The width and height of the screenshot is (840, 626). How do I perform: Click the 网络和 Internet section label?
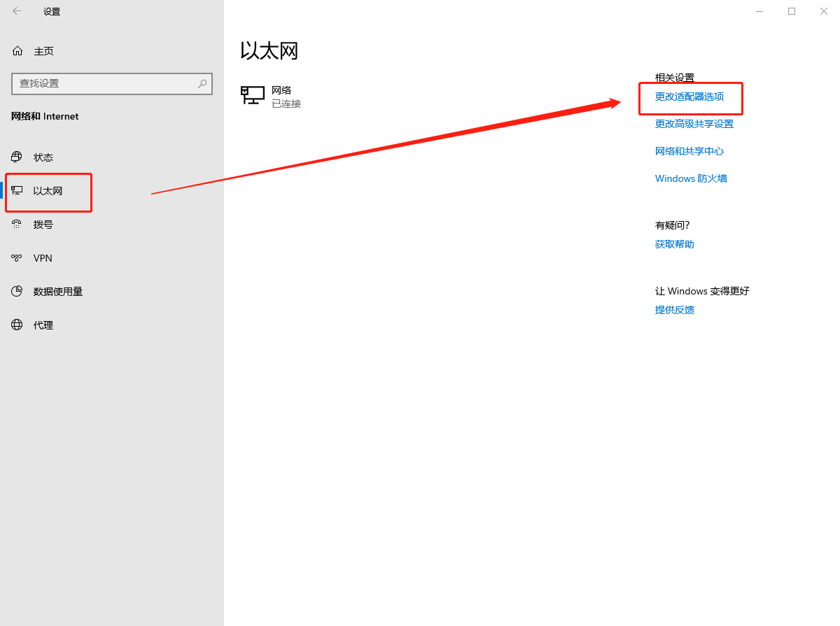pyautogui.click(x=45, y=116)
